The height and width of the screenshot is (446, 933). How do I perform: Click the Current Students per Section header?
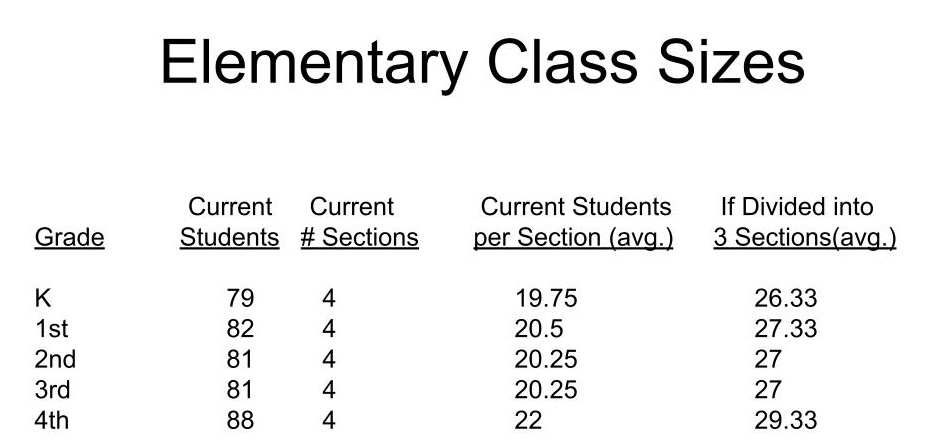pyautogui.click(x=575, y=223)
